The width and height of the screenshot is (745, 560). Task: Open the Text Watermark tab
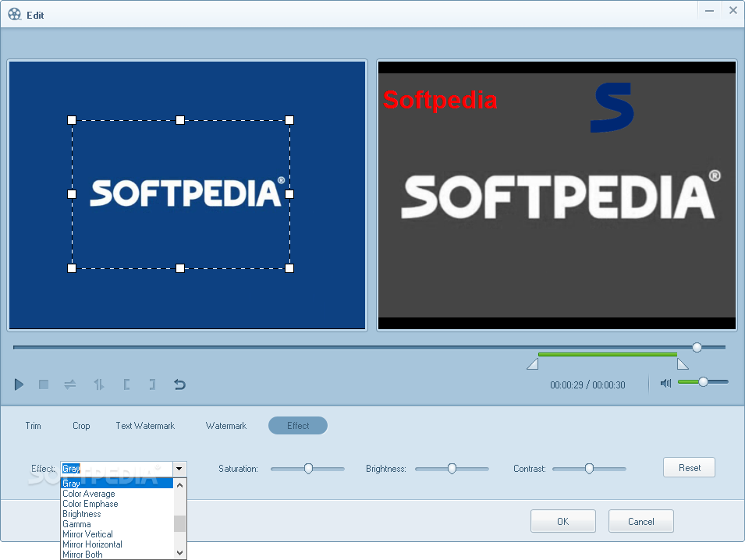pos(145,426)
